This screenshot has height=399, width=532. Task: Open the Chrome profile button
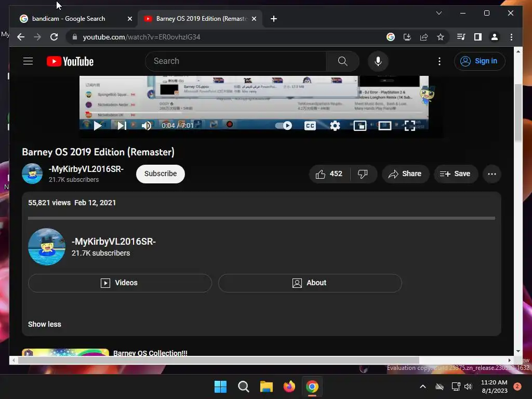495,37
